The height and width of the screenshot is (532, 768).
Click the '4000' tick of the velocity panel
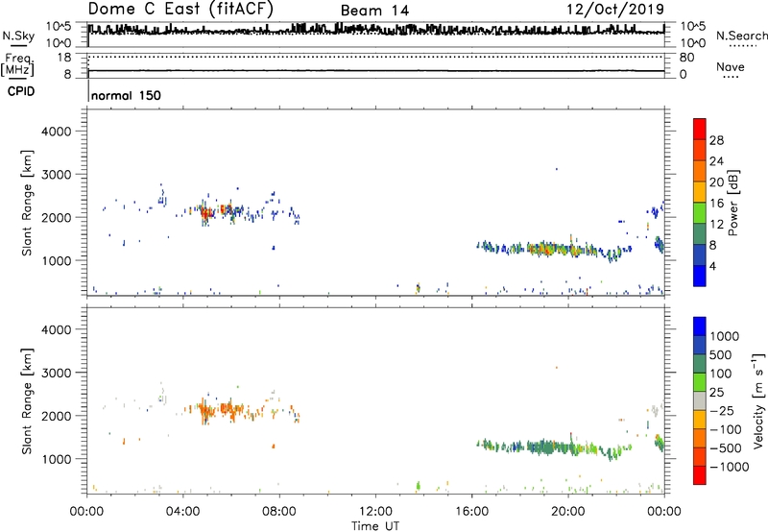click(56, 330)
